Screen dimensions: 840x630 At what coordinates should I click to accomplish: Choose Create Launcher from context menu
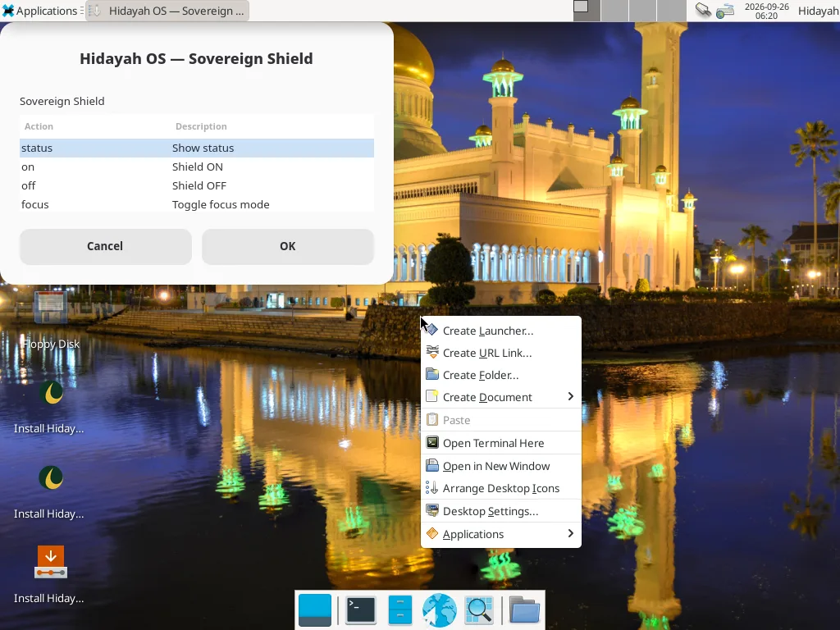(501, 331)
